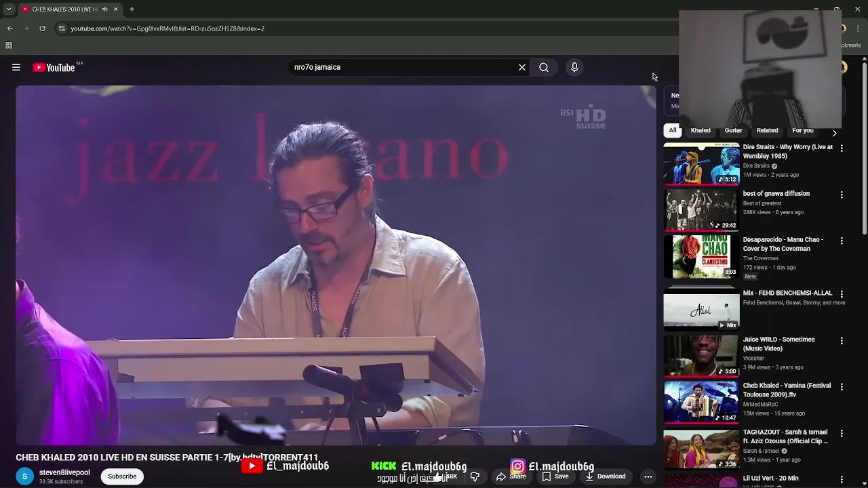
Task: Play the Manu Chao Clandestino thumbnail
Action: pos(701,256)
